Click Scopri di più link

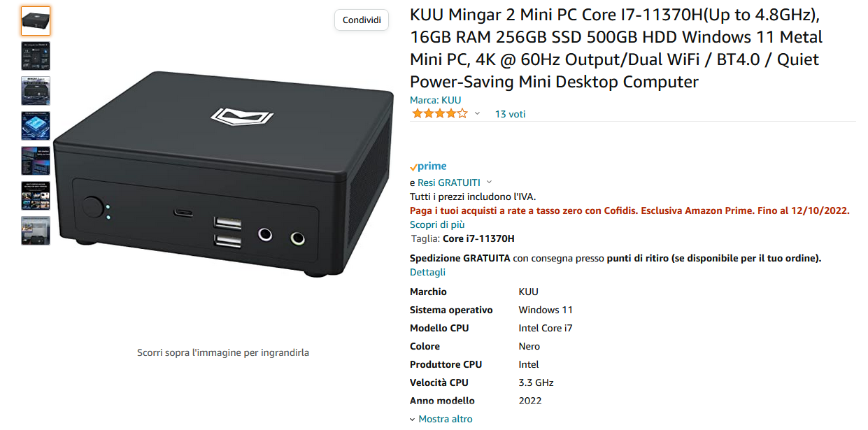437,224
